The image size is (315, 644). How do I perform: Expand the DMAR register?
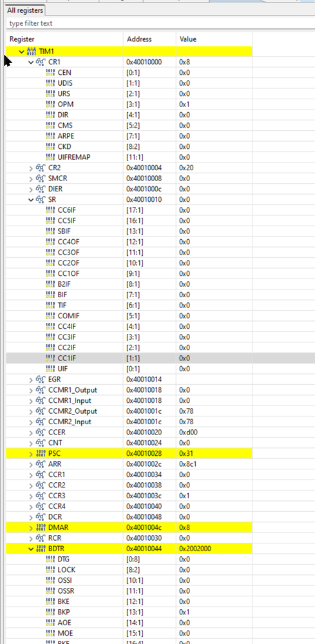(31, 527)
